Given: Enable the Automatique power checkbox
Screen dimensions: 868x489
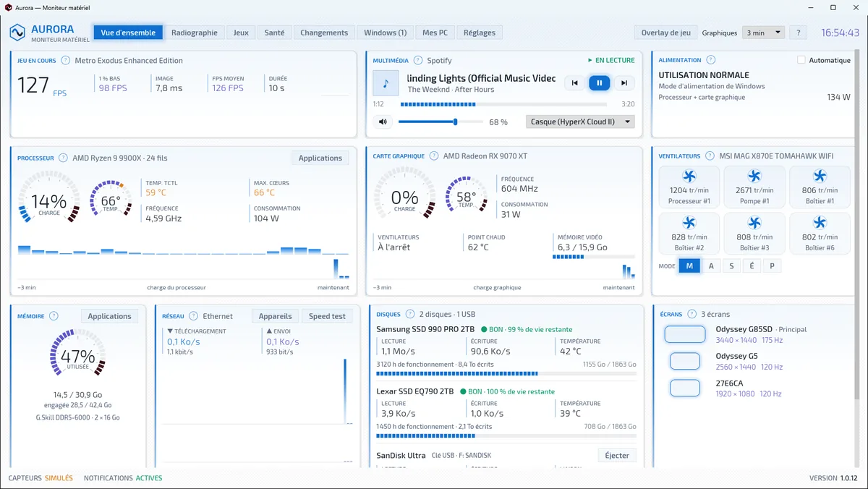Looking at the screenshot, I should pyautogui.click(x=801, y=60).
